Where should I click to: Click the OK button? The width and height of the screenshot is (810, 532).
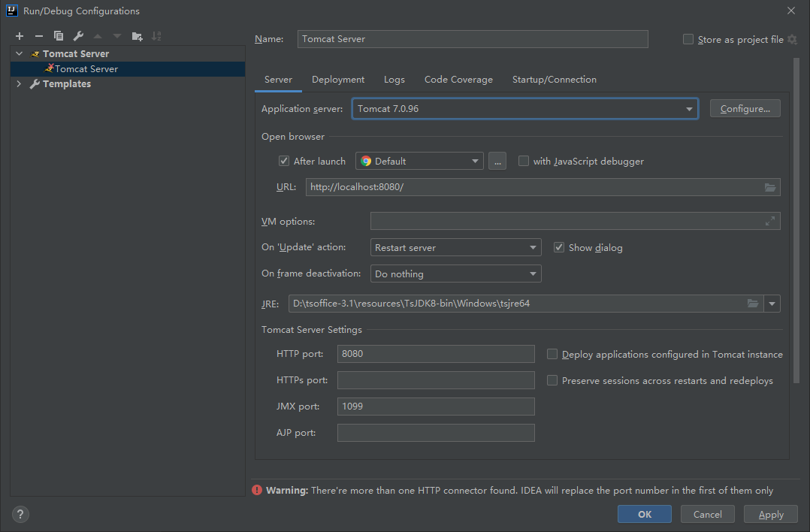pyautogui.click(x=645, y=515)
